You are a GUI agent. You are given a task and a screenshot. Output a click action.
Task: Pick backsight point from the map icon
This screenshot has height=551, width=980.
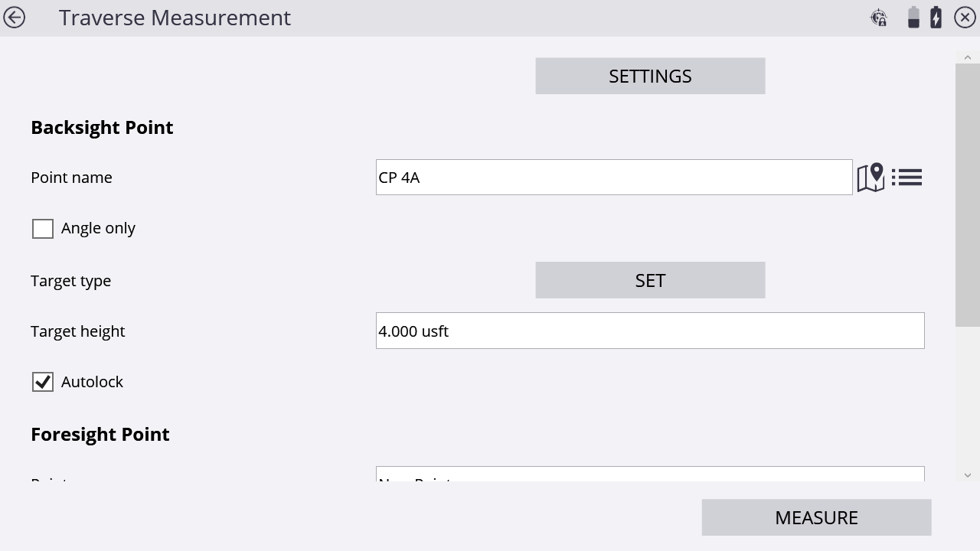pyautogui.click(x=871, y=178)
